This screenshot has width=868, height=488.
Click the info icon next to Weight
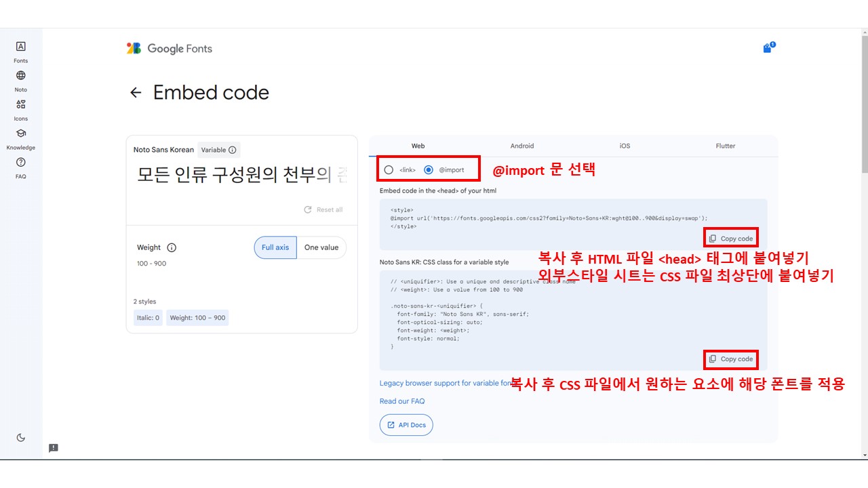pos(172,247)
